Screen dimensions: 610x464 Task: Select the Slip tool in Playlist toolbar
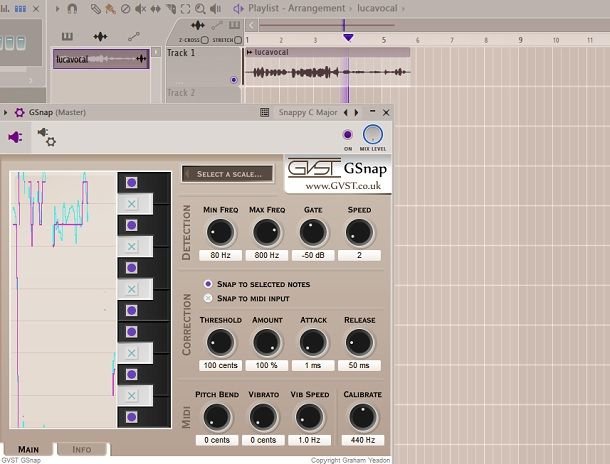(x=155, y=9)
